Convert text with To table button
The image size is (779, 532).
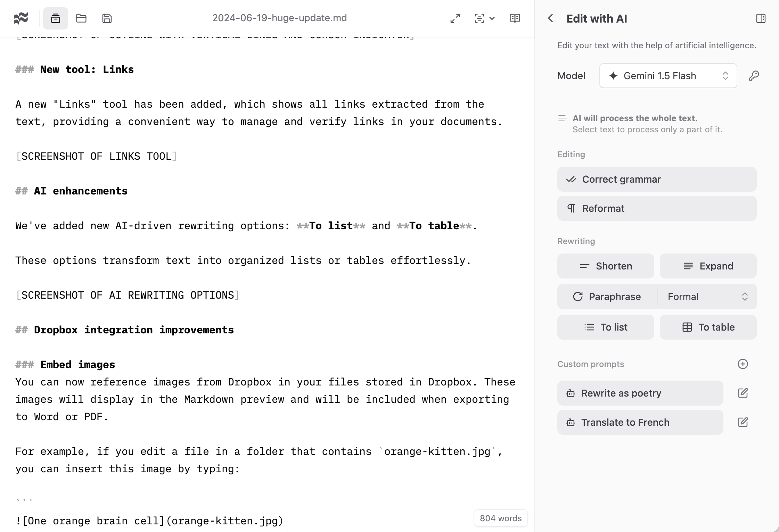click(x=708, y=327)
